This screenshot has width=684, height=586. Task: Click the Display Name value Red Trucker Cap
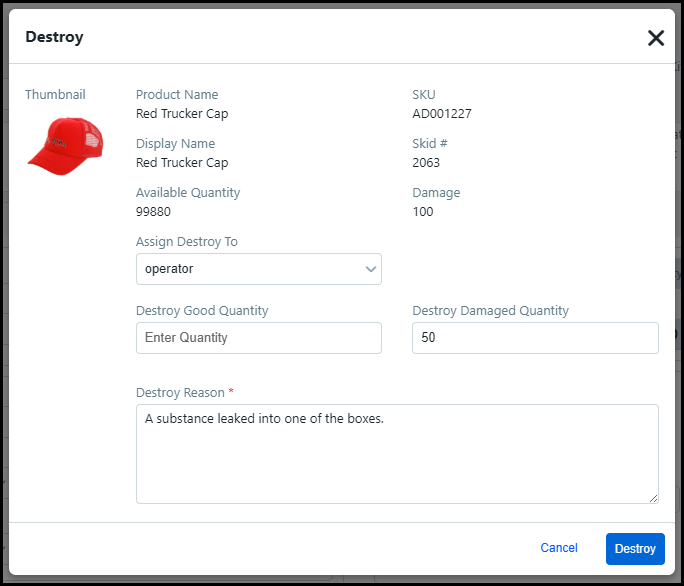point(182,163)
